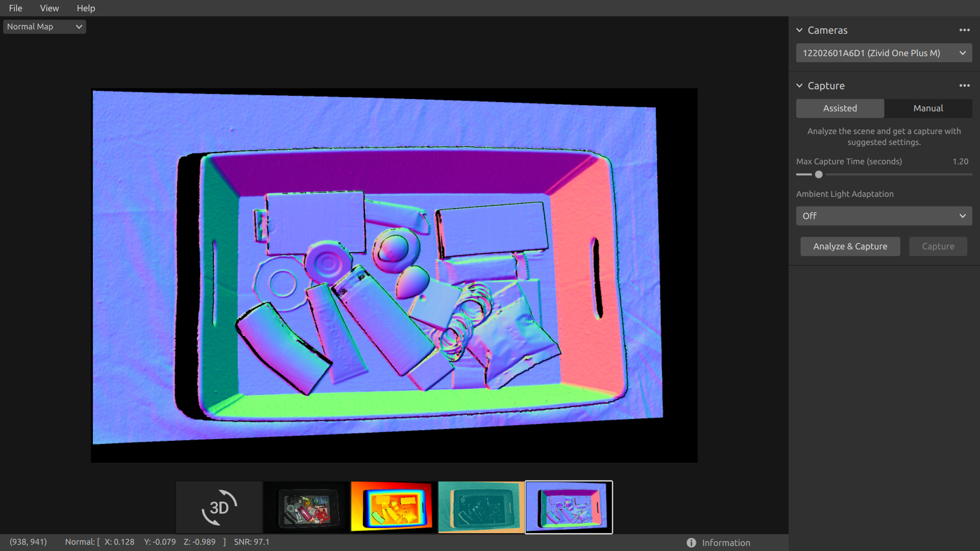Open the 3D point cloud view thumbnail
This screenshot has height=551, width=980.
coord(219,507)
